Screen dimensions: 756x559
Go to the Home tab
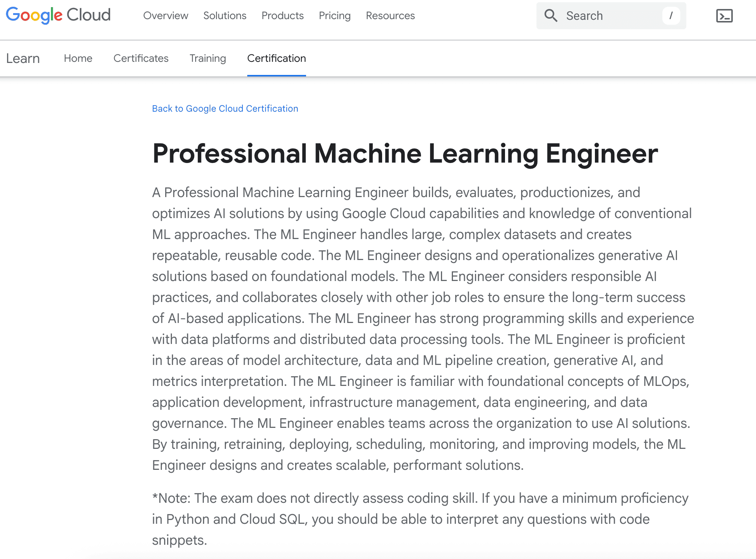click(x=78, y=58)
